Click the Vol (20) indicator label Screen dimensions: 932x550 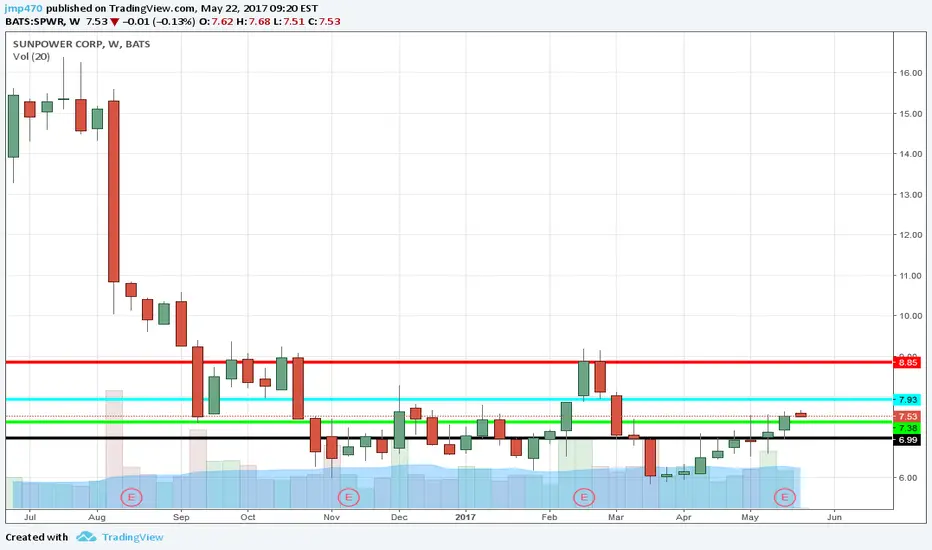tap(32, 56)
